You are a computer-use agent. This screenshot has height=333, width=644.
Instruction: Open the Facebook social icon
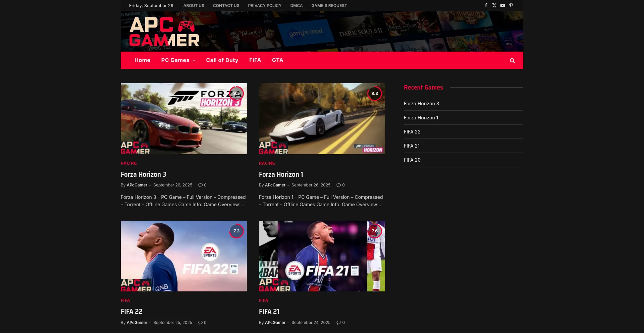[486, 5]
